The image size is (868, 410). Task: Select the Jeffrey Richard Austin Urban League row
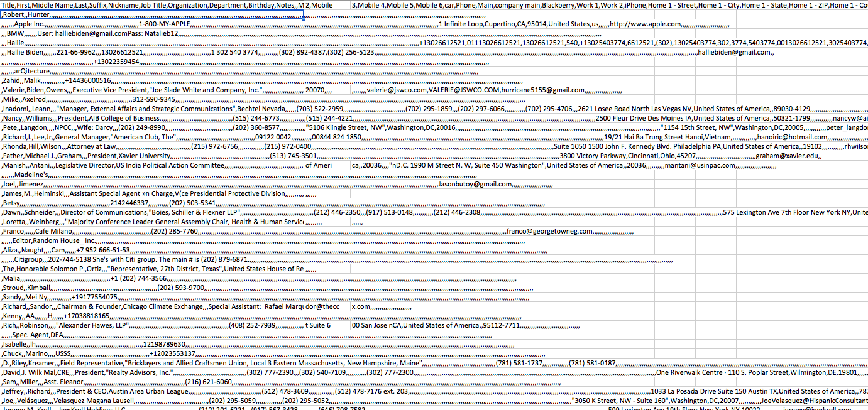point(434,391)
